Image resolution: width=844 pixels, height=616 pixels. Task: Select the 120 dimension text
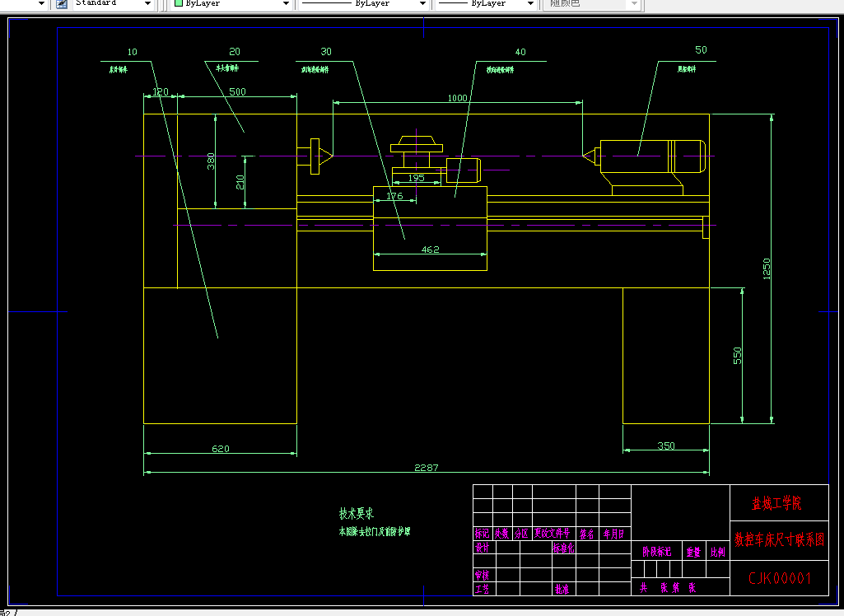tap(161, 92)
